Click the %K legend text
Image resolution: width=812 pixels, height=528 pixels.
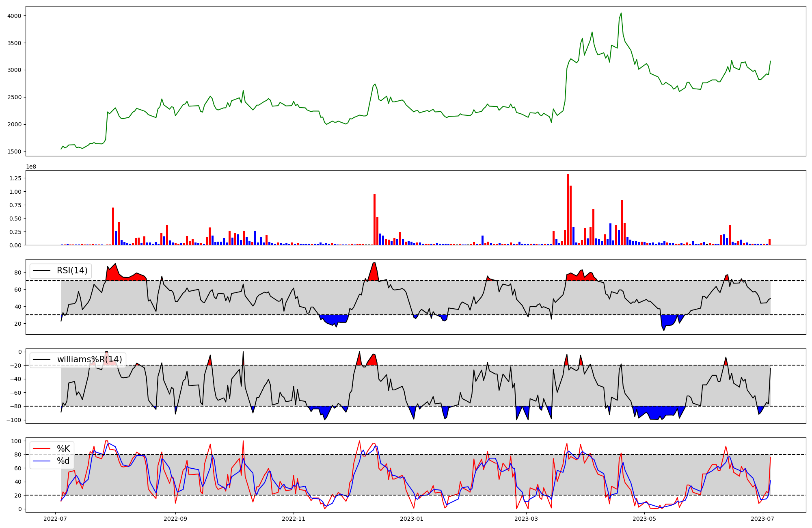(x=63, y=448)
